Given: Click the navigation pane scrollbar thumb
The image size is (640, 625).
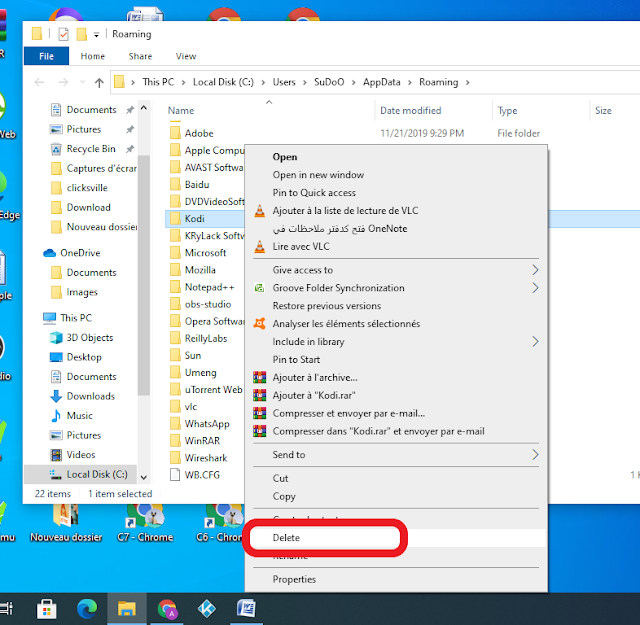Looking at the screenshot, I should click(x=144, y=275).
